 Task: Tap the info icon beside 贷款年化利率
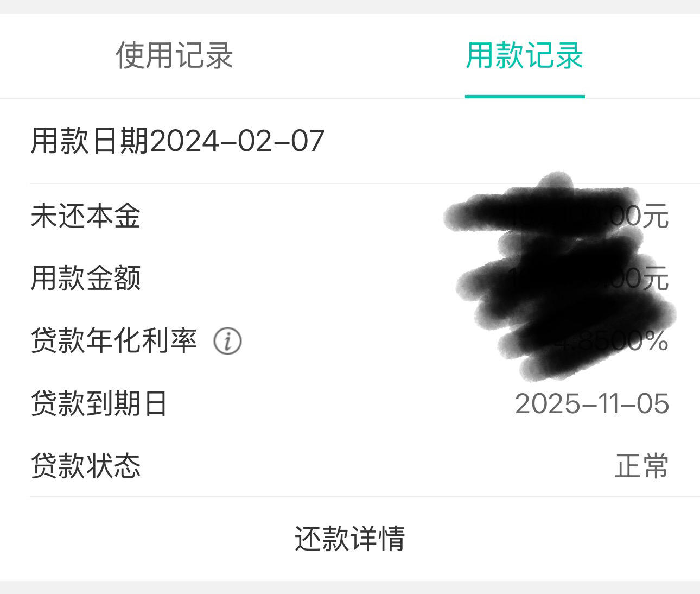click(x=227, y=342)
